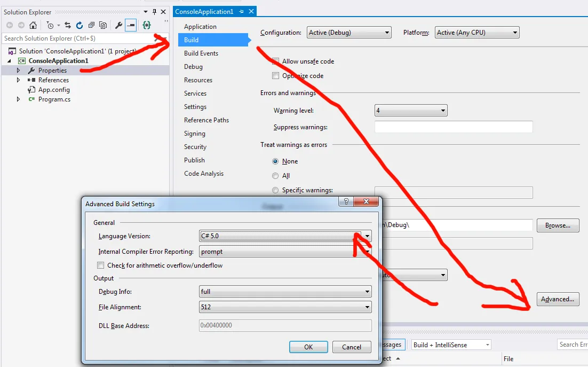
Task: Open the Debug Info dropdown
Action: (285, 292)
